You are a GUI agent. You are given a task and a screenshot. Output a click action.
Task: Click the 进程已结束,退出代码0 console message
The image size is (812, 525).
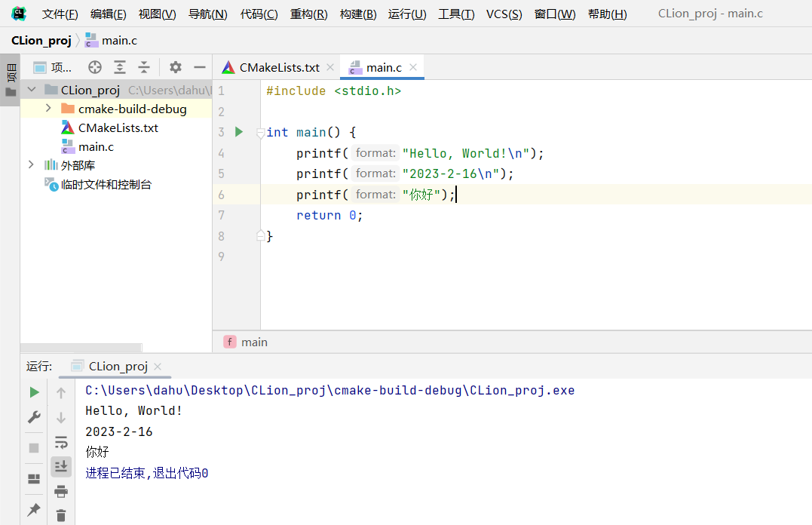[x=146, y=473]
